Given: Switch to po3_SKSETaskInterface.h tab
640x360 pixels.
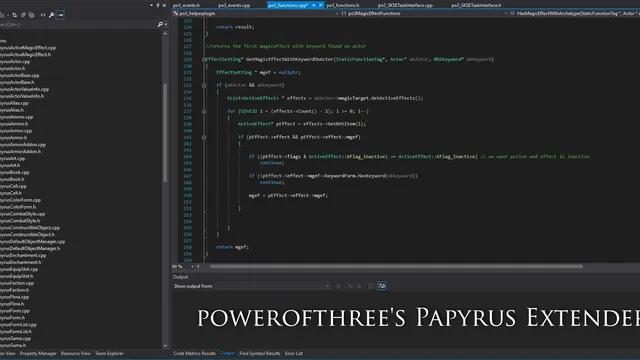Looking at the screenshot, I should pos(476,5).
